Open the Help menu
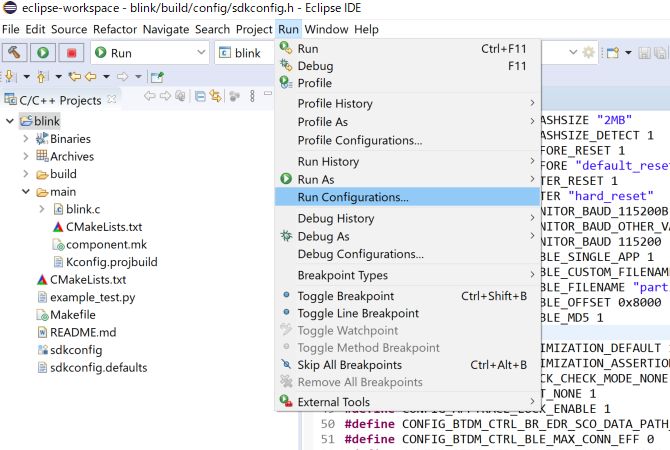 point(366,29)
